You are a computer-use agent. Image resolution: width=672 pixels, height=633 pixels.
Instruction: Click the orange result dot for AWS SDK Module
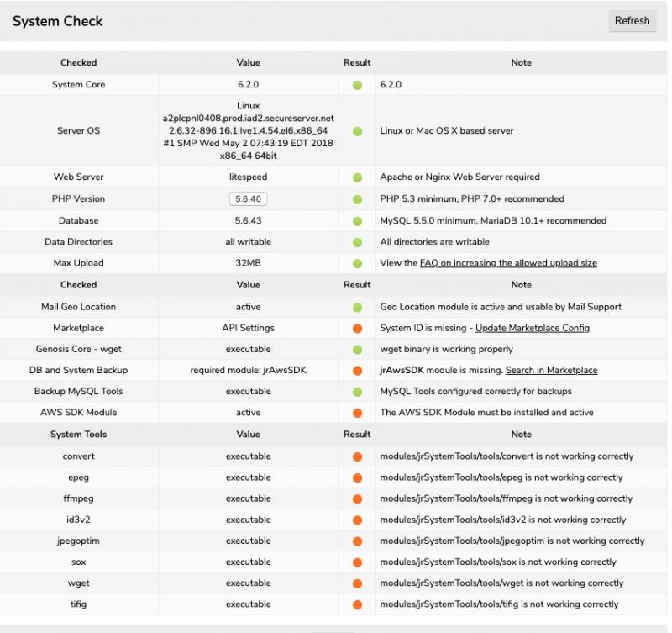pos(357,413)
